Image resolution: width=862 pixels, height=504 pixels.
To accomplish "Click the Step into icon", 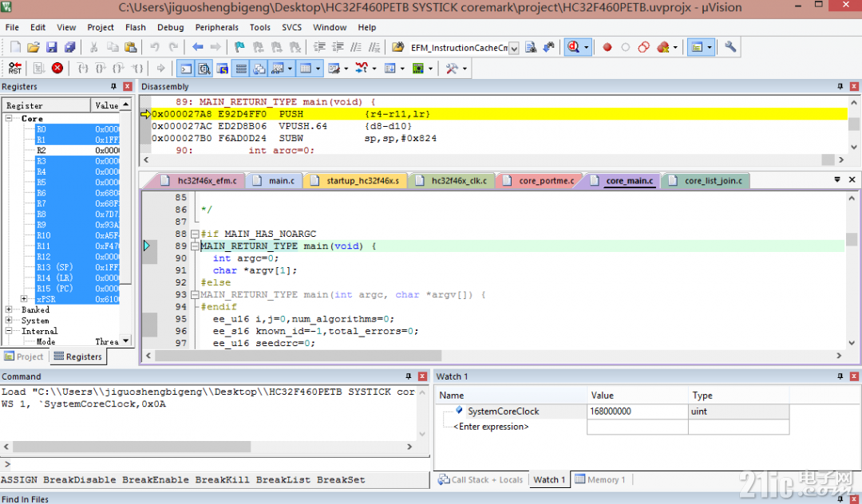I will (x=82, y=69).
